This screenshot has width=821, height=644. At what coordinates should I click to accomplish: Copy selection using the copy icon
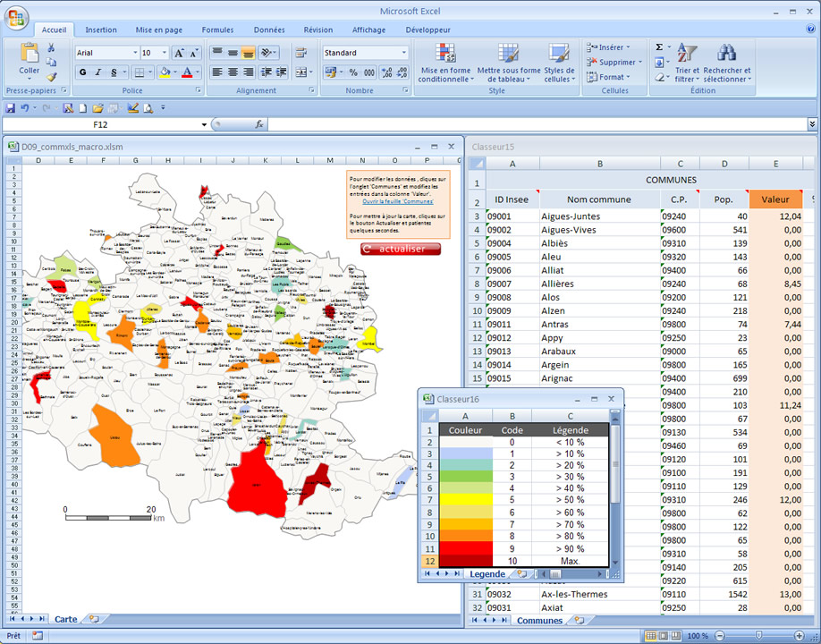(x=51, y=63)
